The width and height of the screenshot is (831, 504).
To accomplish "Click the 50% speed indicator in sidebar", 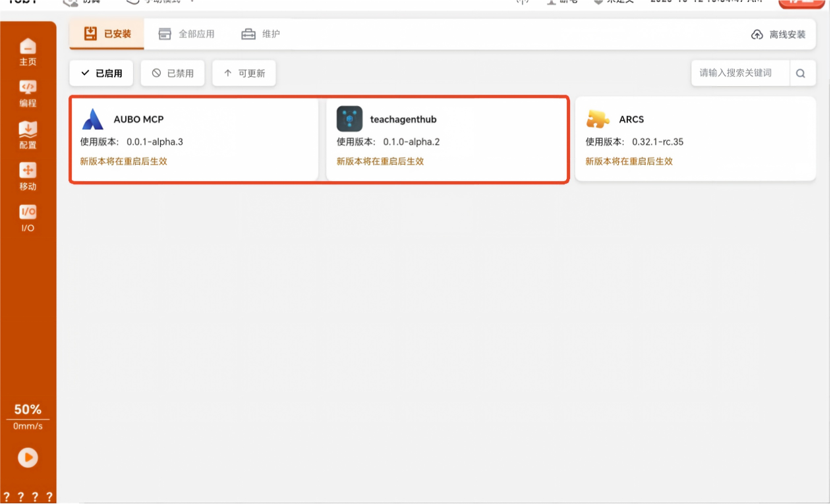I will (28, 410).
